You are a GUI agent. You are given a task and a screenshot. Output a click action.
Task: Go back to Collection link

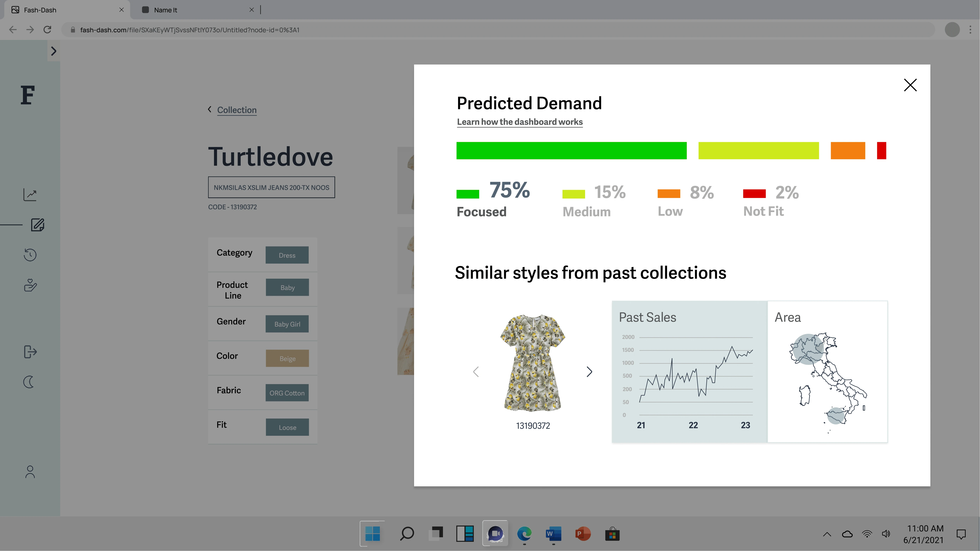(237, 110)
